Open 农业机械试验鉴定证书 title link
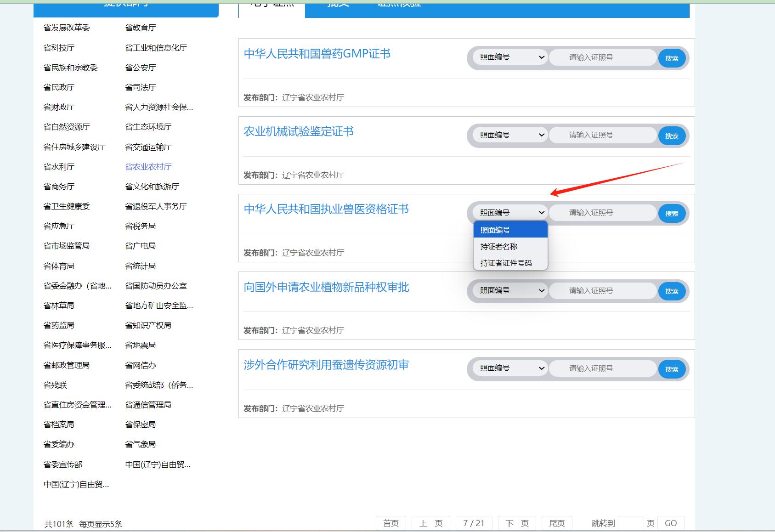 [299, 132]
